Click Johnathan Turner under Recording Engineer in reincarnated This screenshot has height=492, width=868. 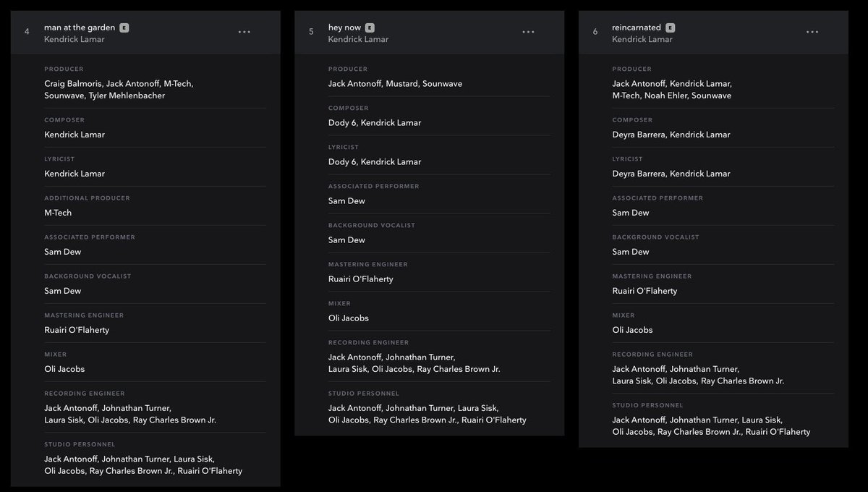click(x=705, y=369)
